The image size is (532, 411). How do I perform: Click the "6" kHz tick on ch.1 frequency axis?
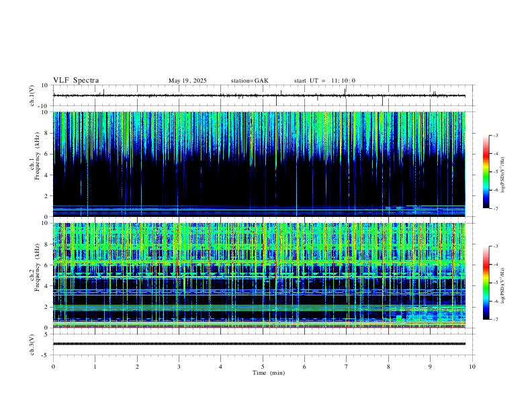[x=46, y=154]
